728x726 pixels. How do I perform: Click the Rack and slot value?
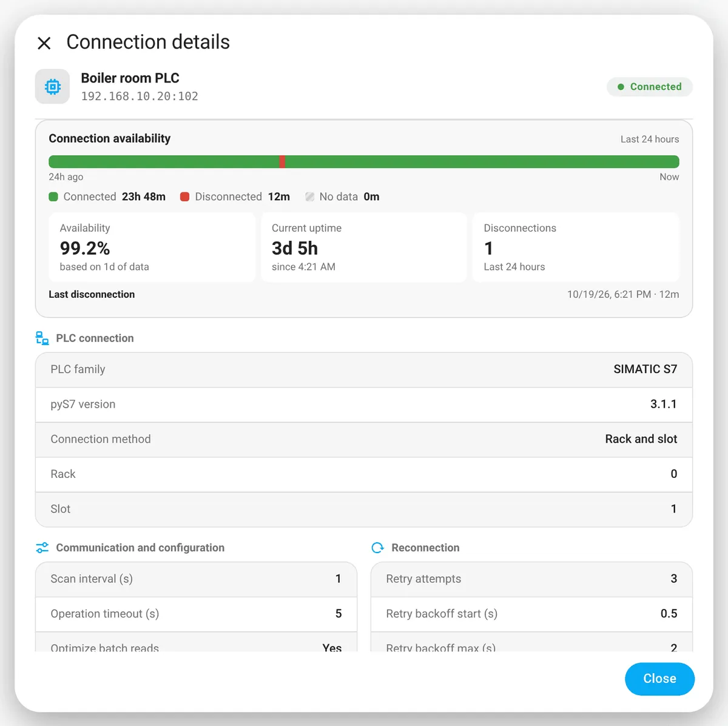(641, 439)
